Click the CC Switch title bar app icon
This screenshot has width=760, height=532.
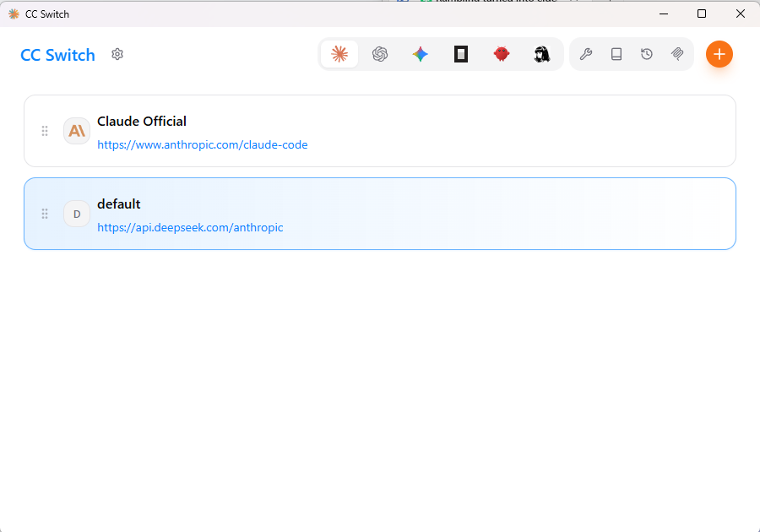pos(14,14)
